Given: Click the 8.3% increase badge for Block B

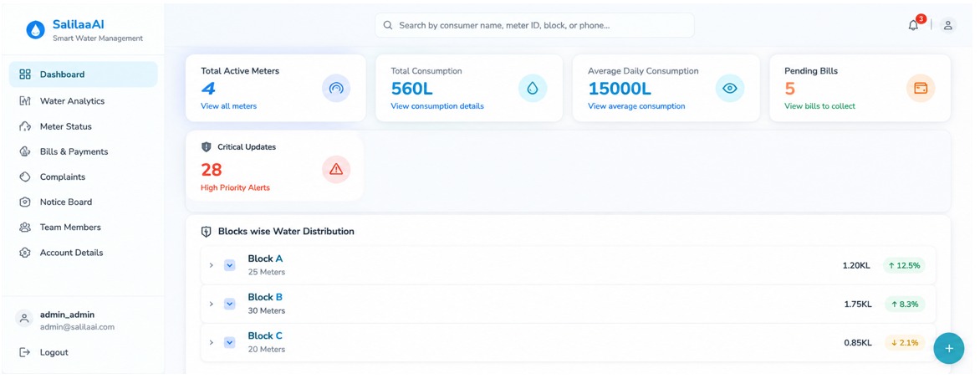Looking at the screenshot, I should click(x=905, y=304).
